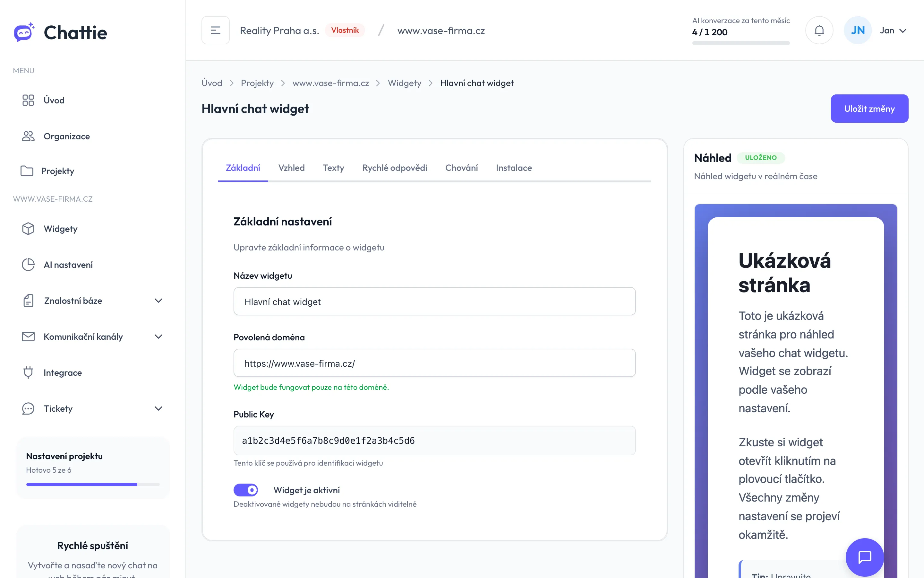Click the AI nastavení pie chart icon
Image resolution: width=924 pixels, height=578 pixels.
click(28, 265)
